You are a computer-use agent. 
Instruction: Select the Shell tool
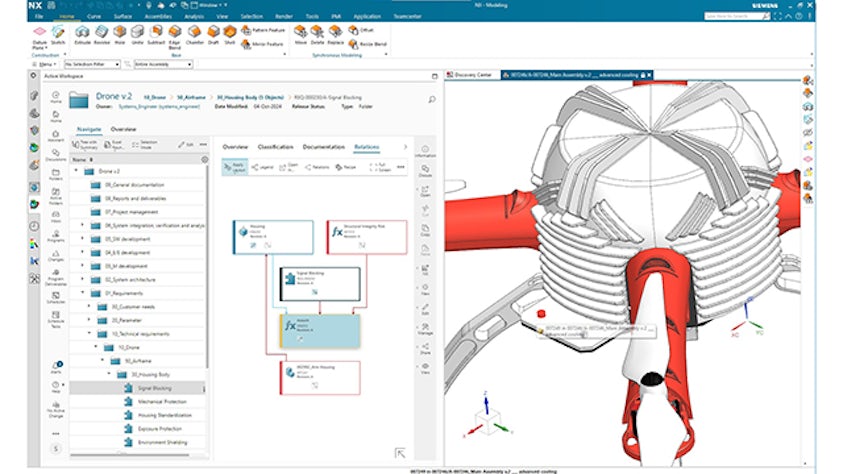coord(230,35)
